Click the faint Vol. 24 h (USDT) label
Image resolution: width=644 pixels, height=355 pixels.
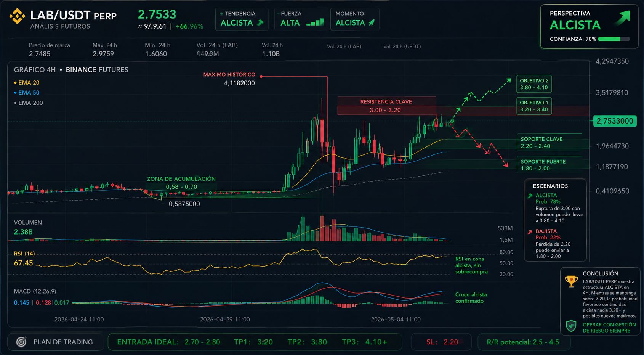(402, 47)
